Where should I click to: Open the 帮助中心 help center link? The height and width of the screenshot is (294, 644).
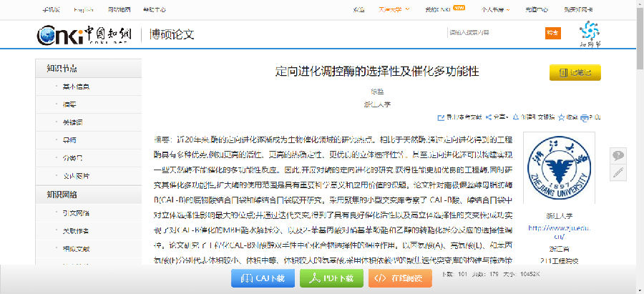155,10
